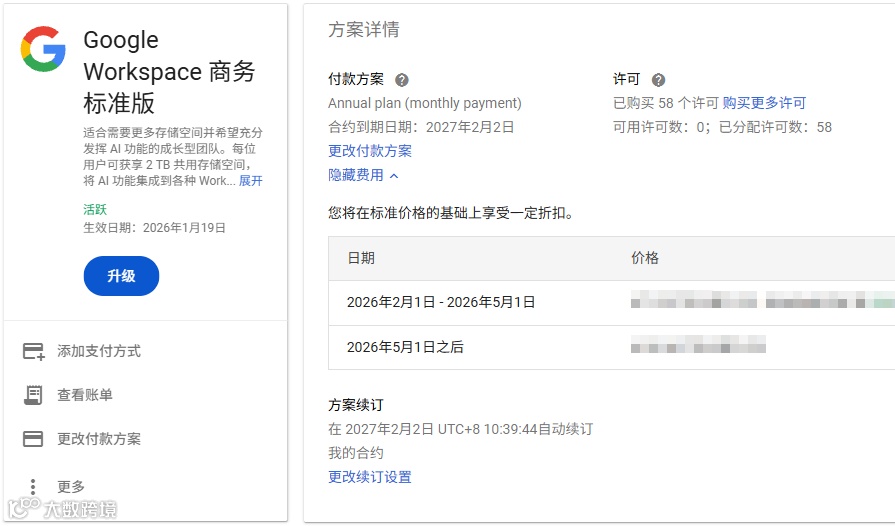The height and width of the screenshot is (526, 895).
Task: Click the Google G logo
Action: (43, 48)
